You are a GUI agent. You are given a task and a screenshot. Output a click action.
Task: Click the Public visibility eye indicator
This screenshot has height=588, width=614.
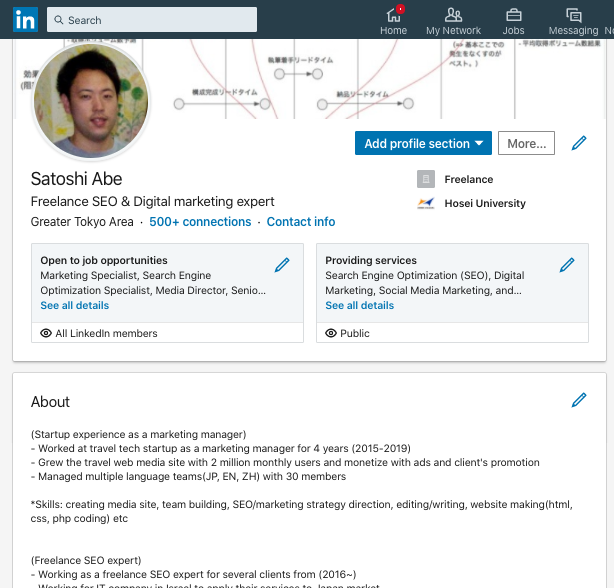click(331, 333)
